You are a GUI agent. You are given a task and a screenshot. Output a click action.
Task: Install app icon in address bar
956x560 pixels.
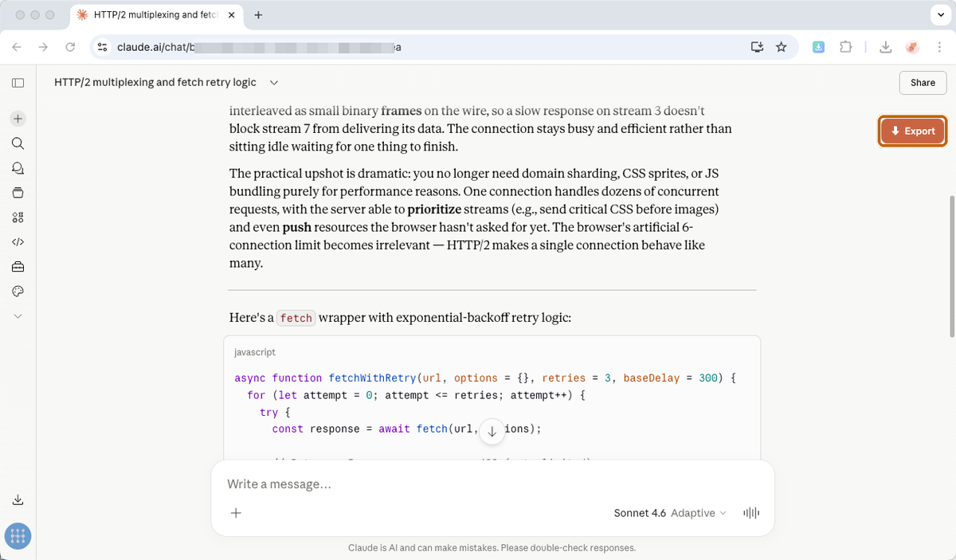click(x=757, y=48)
